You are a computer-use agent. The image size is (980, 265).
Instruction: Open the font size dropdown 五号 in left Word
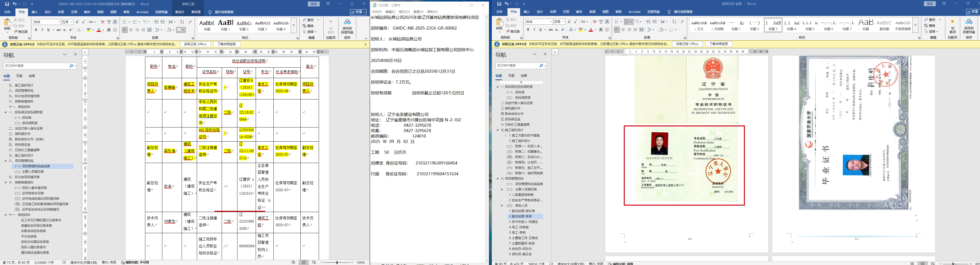[x=72, y=22]
